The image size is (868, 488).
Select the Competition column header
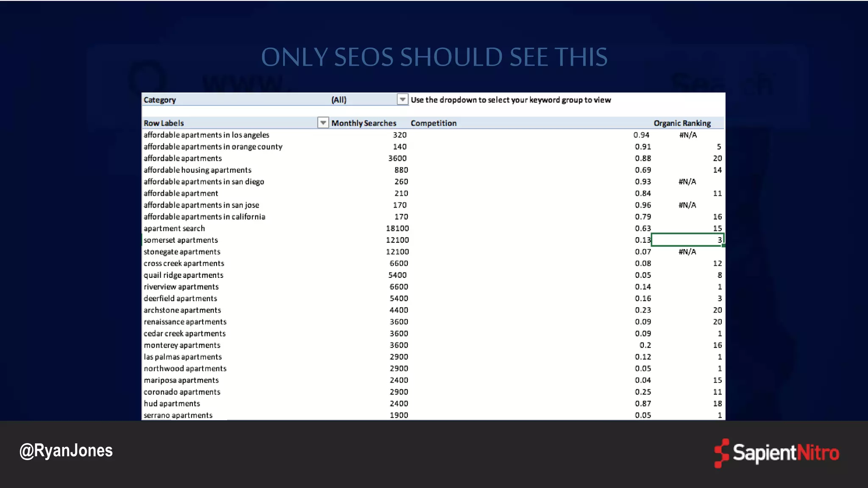click(434, 123)
